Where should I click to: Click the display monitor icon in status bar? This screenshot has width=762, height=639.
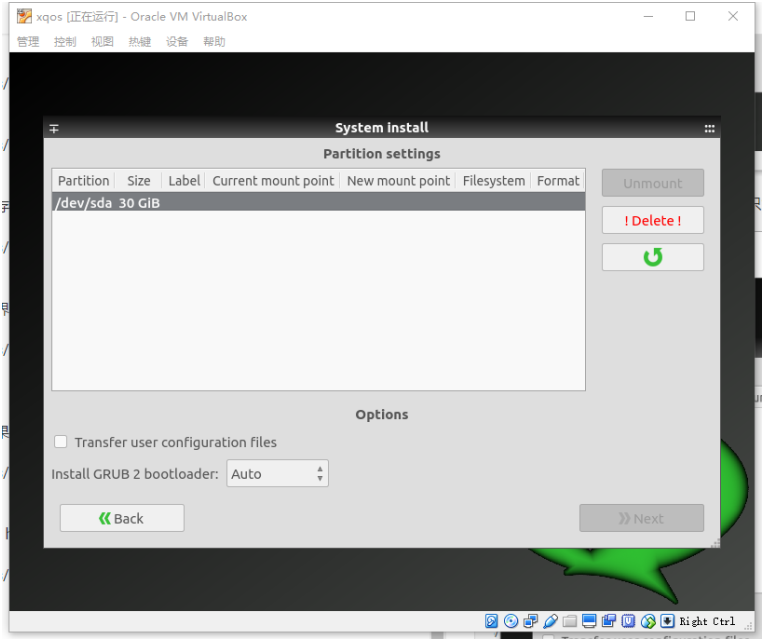(589, 621)
